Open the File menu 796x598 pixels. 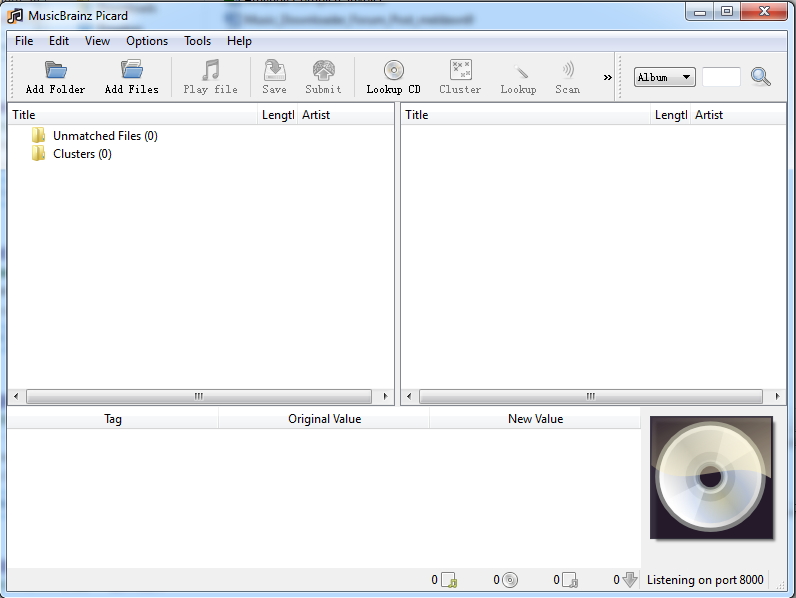click(24, 41)
